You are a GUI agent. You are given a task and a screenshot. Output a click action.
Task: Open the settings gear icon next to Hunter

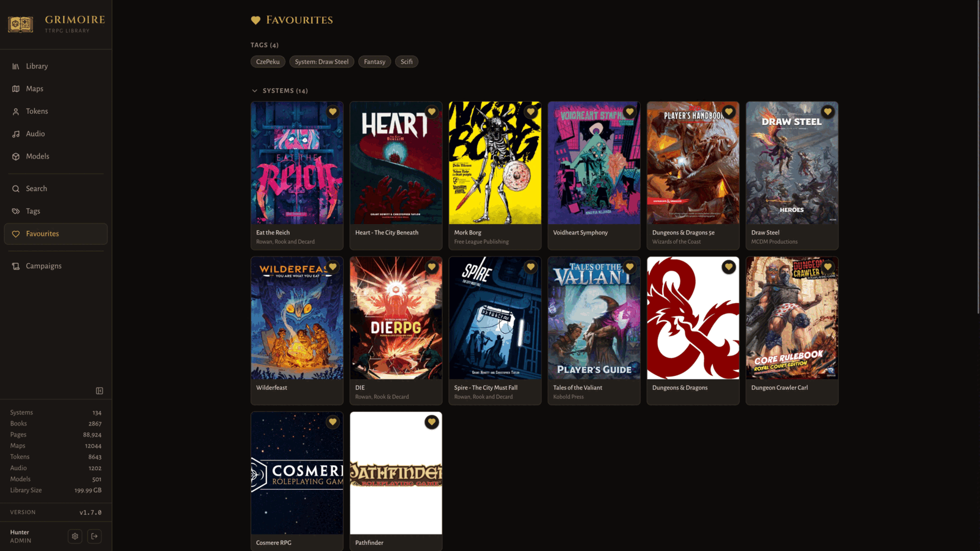click(x=75, y=536)
